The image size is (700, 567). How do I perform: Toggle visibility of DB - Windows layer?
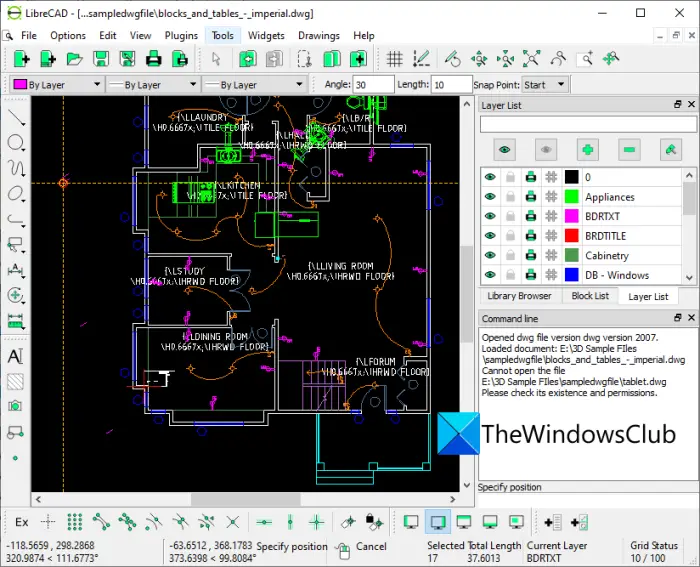pyautogui.click(x=490, y=275)
